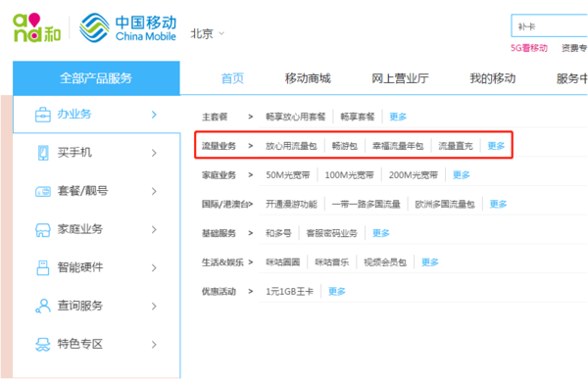The width and height of the screenshot is (588, 379).
Task: Click the 买手机 phone icon
Action: click(43, 153)
